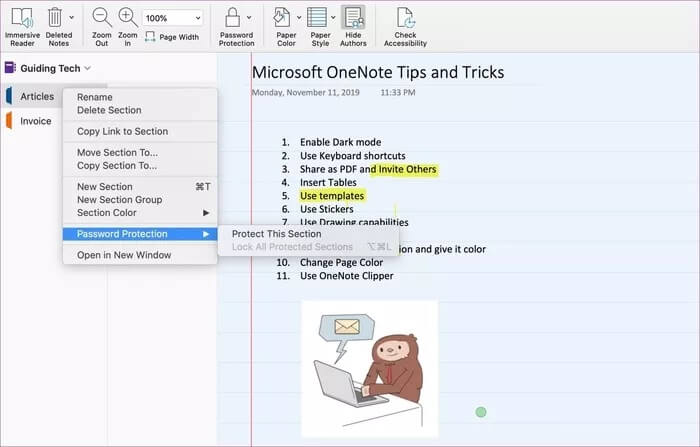Select Open in New Window
Screen dimensions: 700x447
click(124, 255)
